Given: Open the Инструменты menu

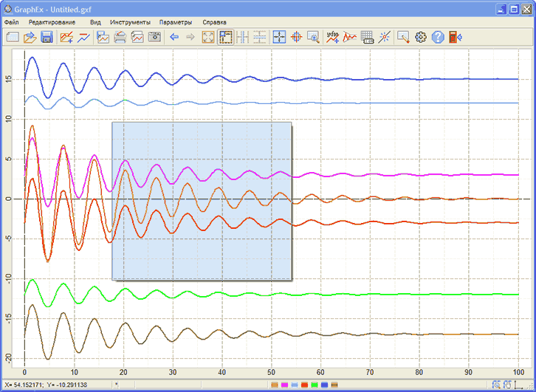Looking at the screenshot, I should pyautogui.click(x=130, y=22).
